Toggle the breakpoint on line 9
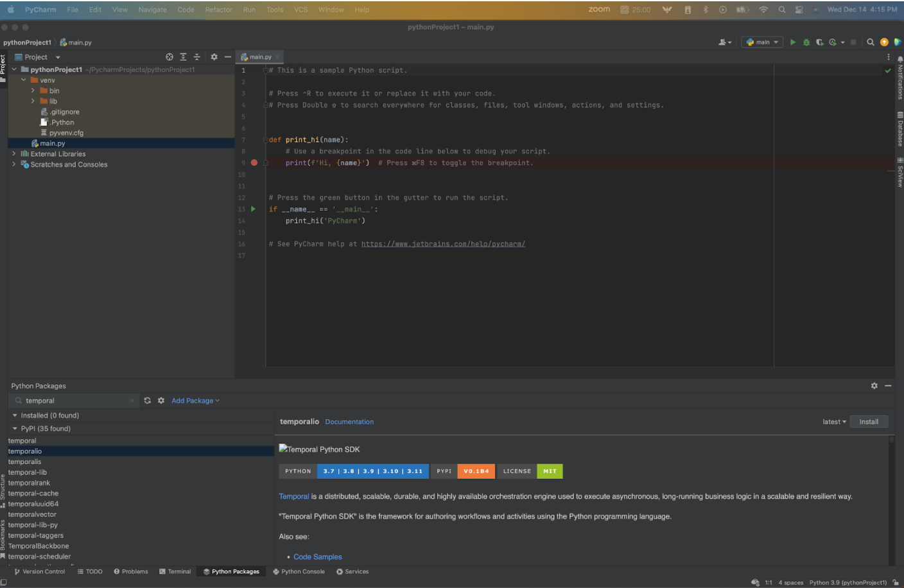The width and height of the screenshot is (904, 588). click(254, 163)
